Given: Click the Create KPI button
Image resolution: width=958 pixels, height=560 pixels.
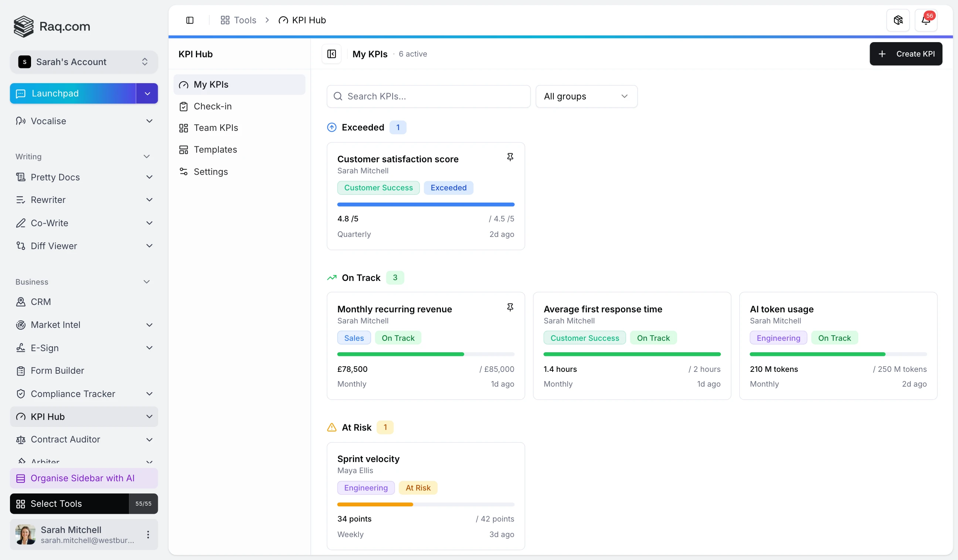Looking at the screenshot, I should (906, 54).
